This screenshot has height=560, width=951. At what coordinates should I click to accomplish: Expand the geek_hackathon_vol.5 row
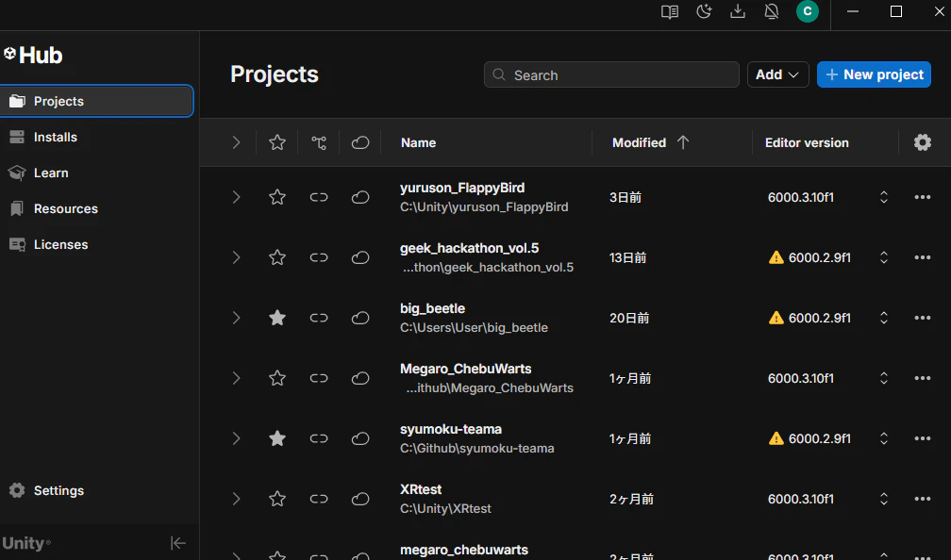click(x=236, y=257)
